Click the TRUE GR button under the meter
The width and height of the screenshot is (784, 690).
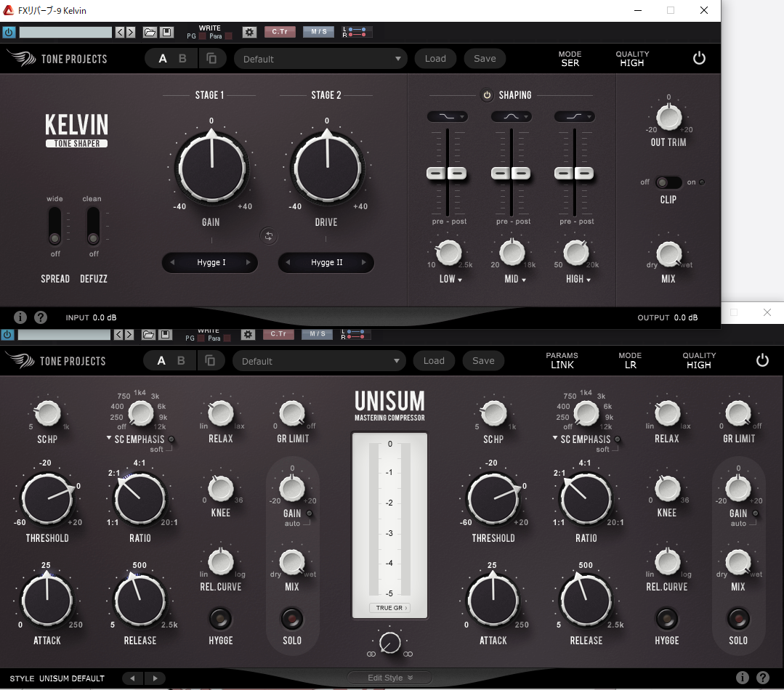[x=391, y=607]
